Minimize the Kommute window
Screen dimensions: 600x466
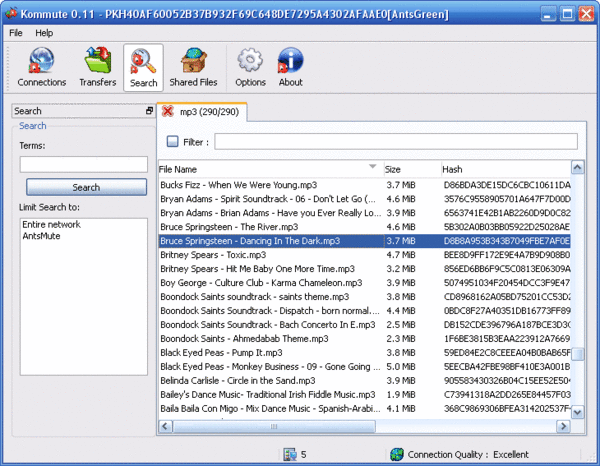click(548, 14)
